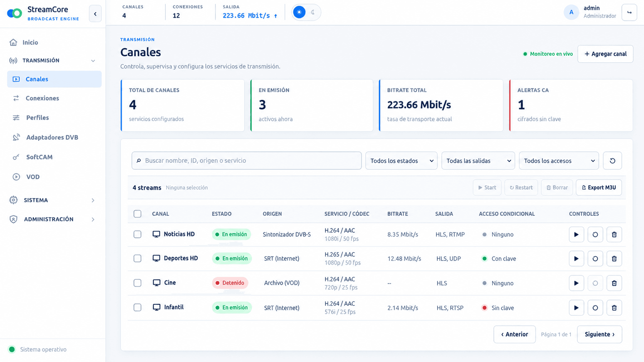Screen dimensions: 644x362
Task: Expand the ADMINISTRACIÓN sidebar section
Action: point(53,219)
